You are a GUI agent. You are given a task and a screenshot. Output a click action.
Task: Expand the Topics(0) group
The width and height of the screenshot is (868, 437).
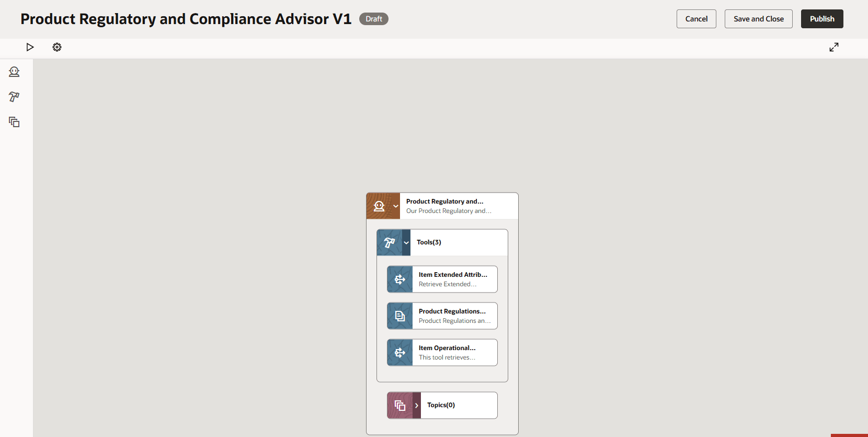pos(417,406)
